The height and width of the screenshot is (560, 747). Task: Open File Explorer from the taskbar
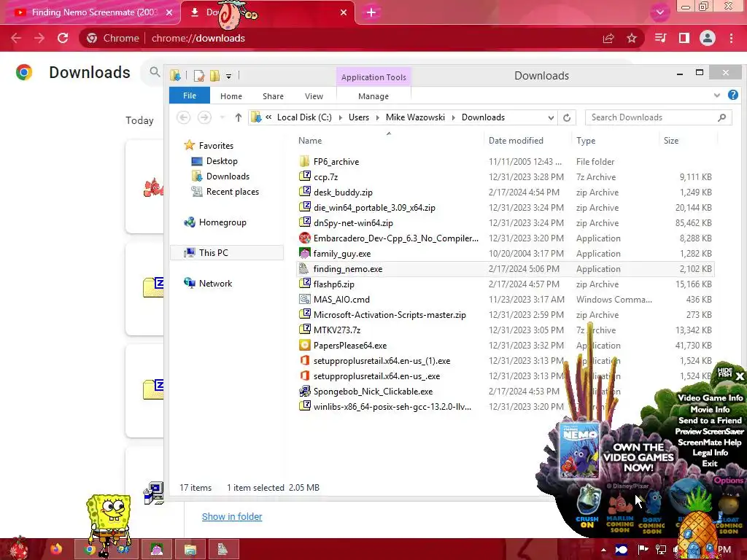point(190,549)
